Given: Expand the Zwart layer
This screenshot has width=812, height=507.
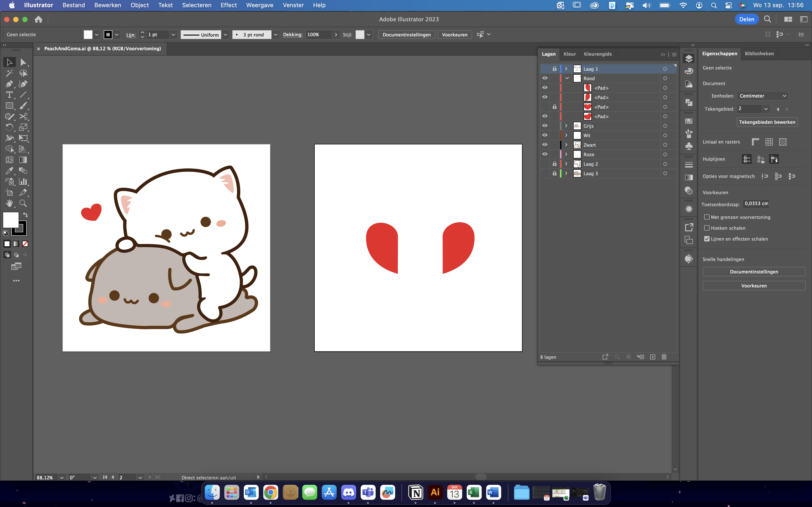Looking at the screenshot, I should pyautogui.click(x=566, y=145).
